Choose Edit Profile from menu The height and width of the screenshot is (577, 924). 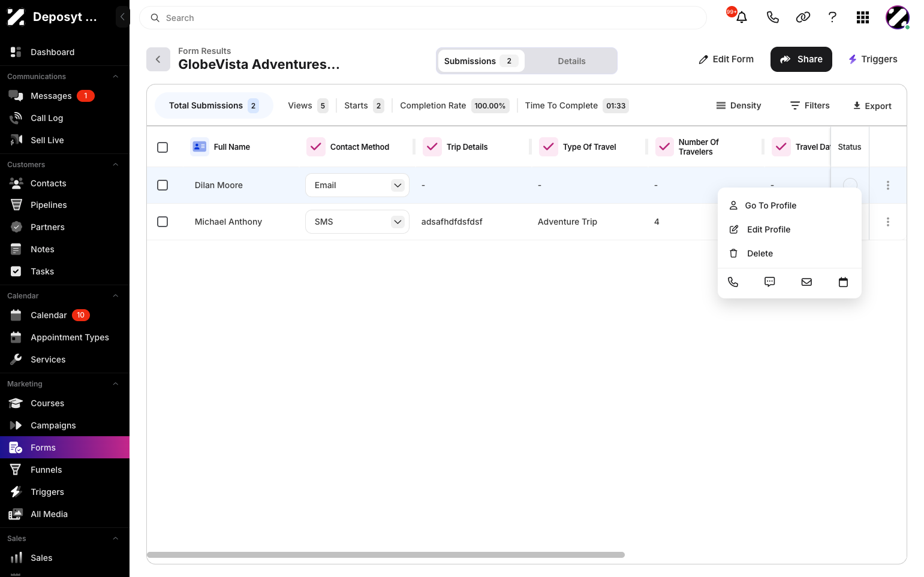(790, 229)
